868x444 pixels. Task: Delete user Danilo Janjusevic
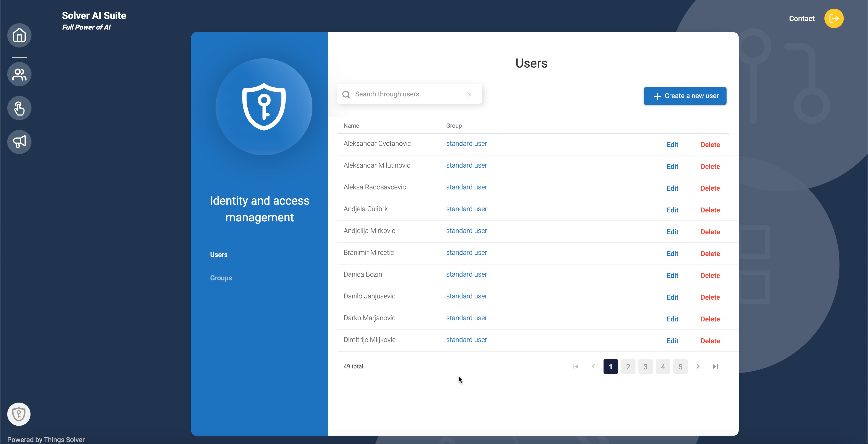[x=710, y=297]
